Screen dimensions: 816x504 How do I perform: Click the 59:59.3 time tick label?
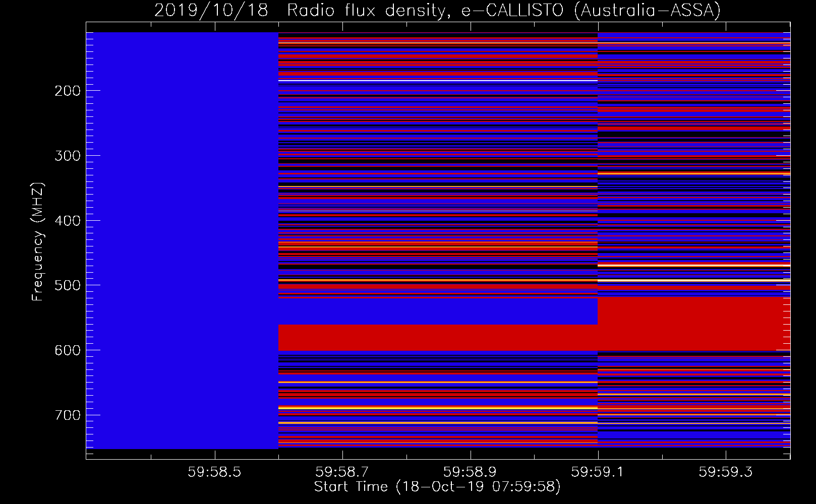[725, 472]
